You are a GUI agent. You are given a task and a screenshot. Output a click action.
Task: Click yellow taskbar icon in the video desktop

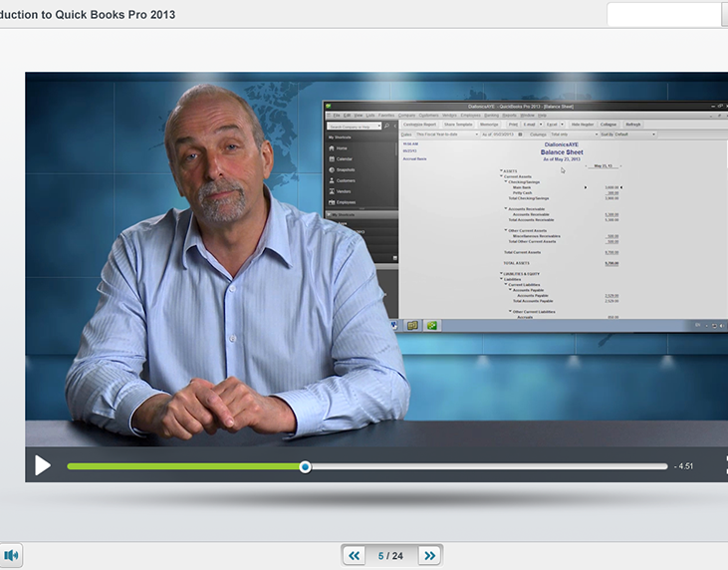(x=412, y=326)
